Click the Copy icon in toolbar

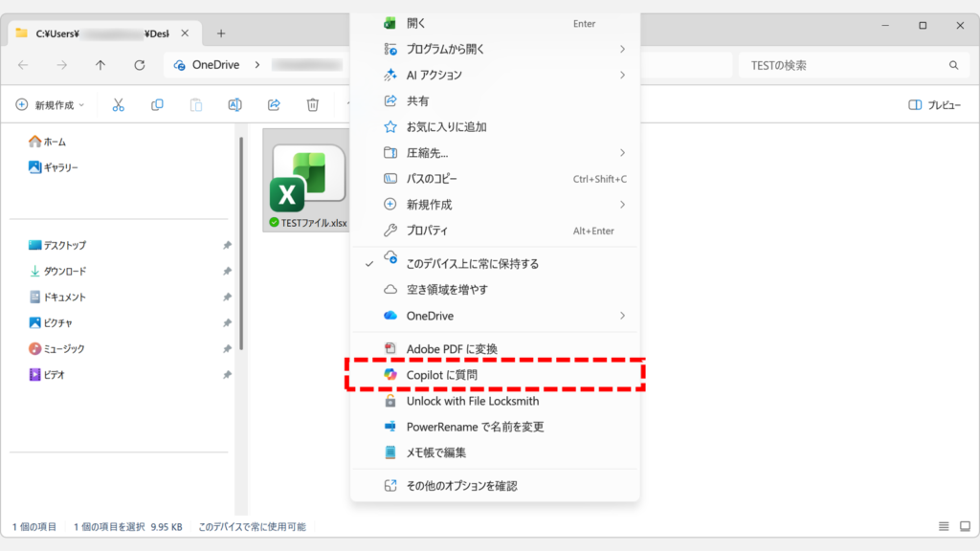pyautogui.click(x=157, y=105)
